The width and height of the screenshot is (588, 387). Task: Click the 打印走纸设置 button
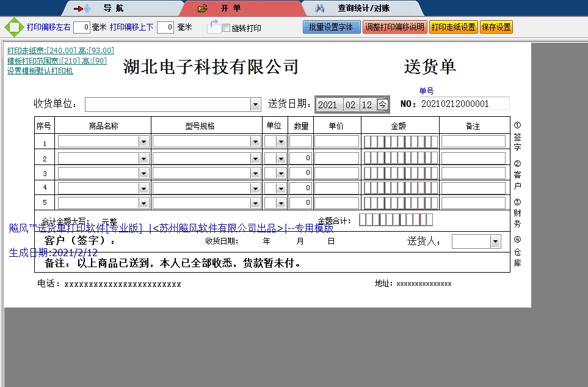point(453,27)
